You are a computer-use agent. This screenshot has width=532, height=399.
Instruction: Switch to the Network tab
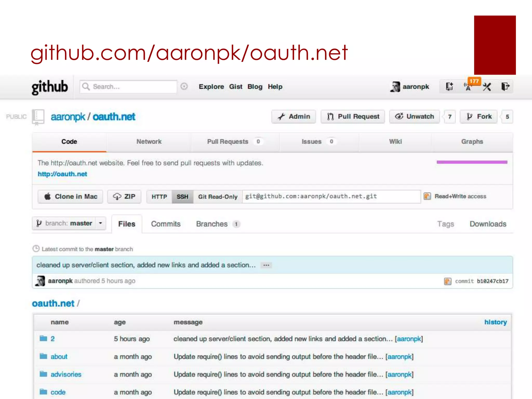[x=149, y=142]
